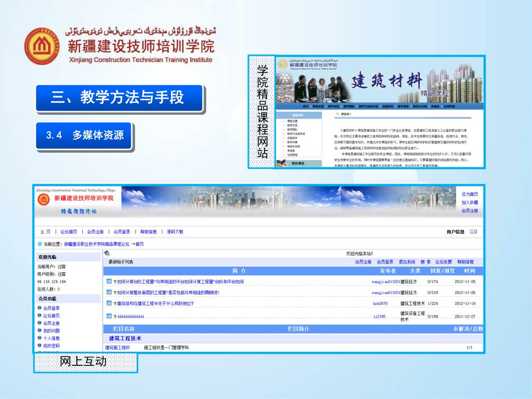Click 在线答疑 in the course site navigation bar
532x399 pixels.
(449, 106)
